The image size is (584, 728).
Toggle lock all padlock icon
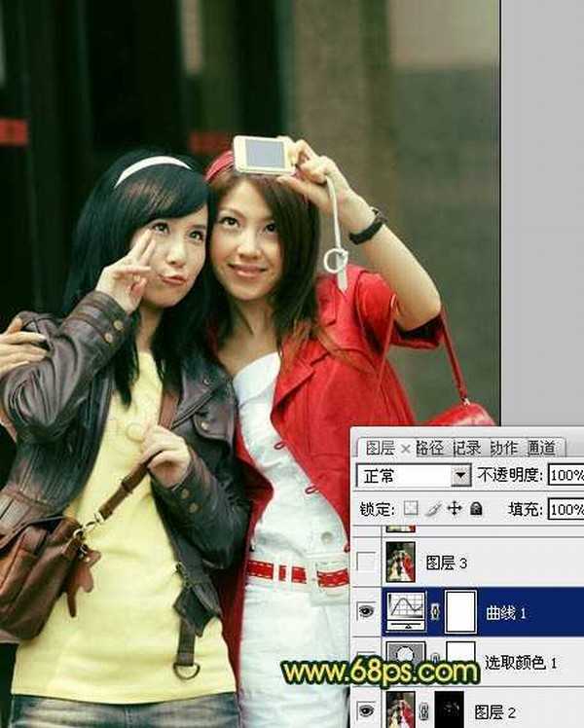point(476,509)
